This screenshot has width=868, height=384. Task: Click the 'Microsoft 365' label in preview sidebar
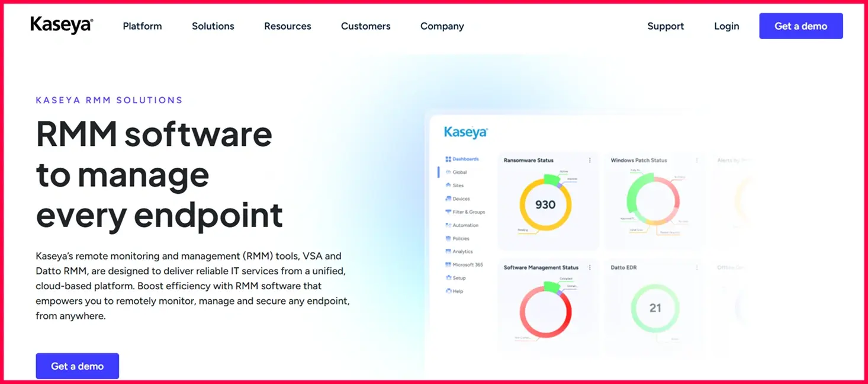[468, 264]
